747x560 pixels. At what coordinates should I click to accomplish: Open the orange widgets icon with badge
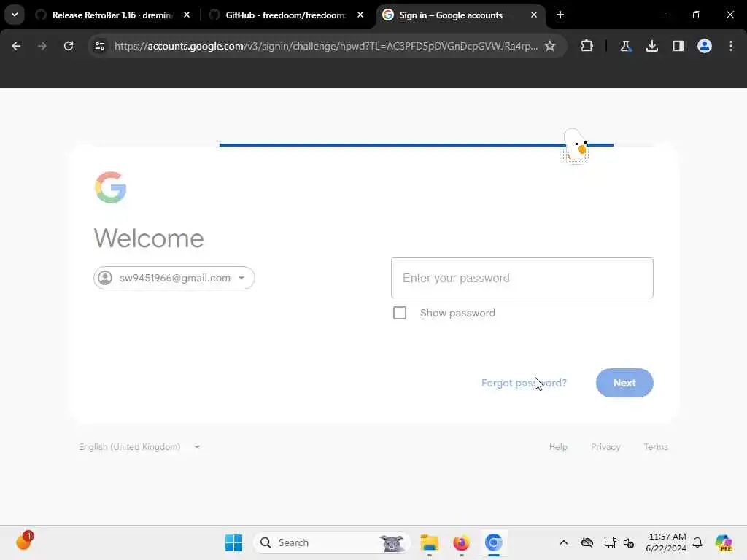pos(24,541)
